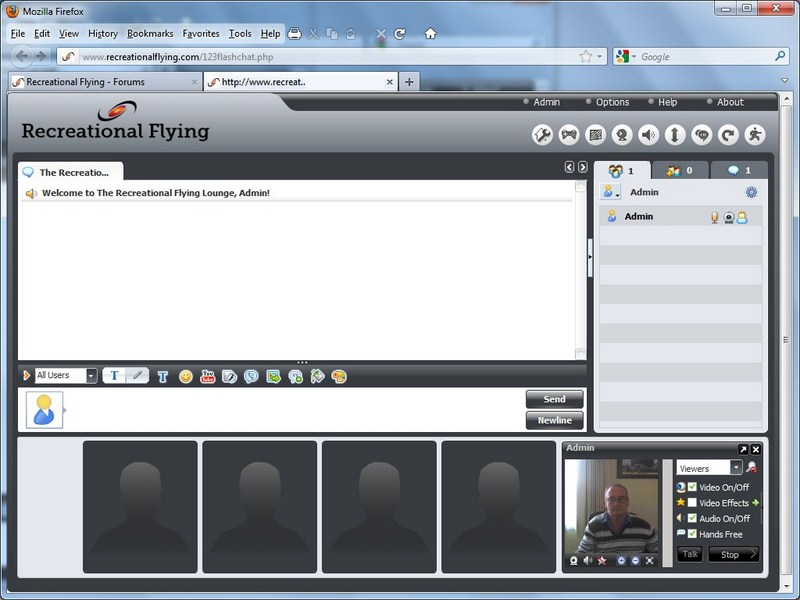Click the blue phone call bubble icon

point(251,377)
